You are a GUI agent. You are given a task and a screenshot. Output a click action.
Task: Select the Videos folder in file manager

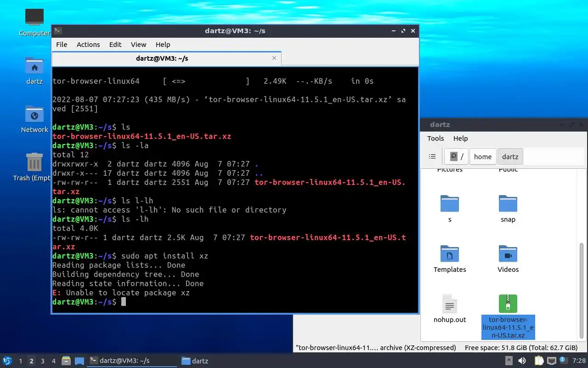pos(508,259)
